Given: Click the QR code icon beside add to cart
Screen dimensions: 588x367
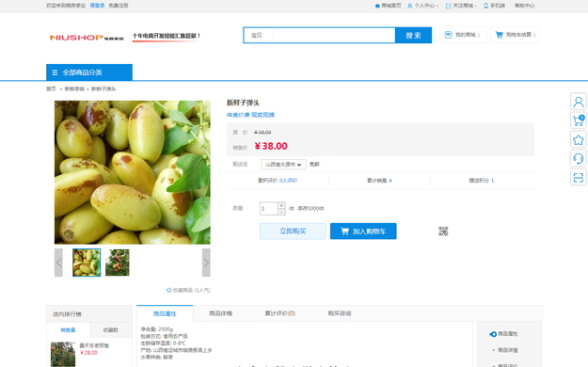Looking at the screenshot, I should pos(443,231).
